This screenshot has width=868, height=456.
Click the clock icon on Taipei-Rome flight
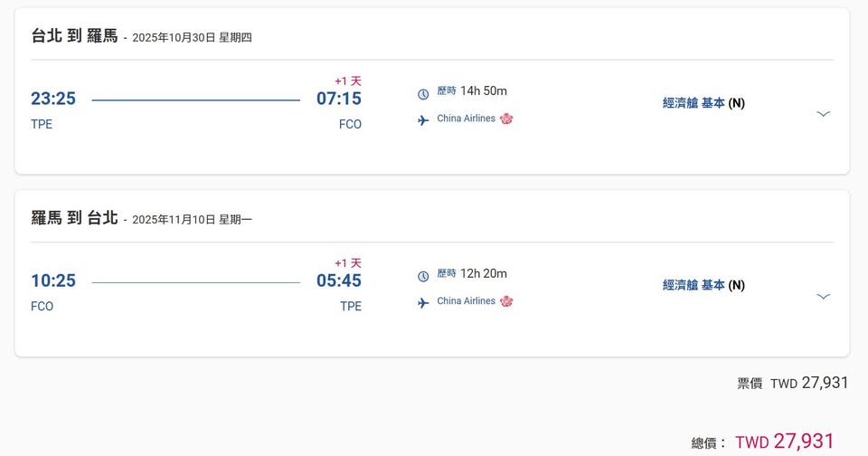(x=423, y=93)
